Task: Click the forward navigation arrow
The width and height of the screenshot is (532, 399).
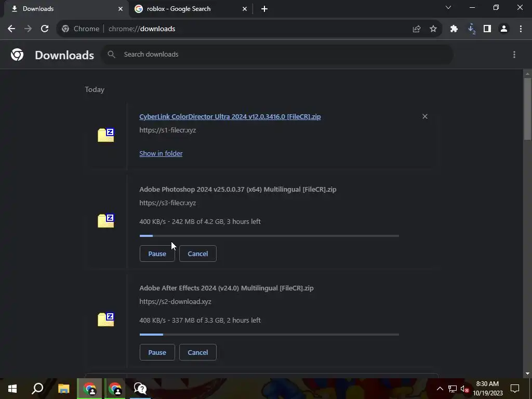Action: [28, 29]
